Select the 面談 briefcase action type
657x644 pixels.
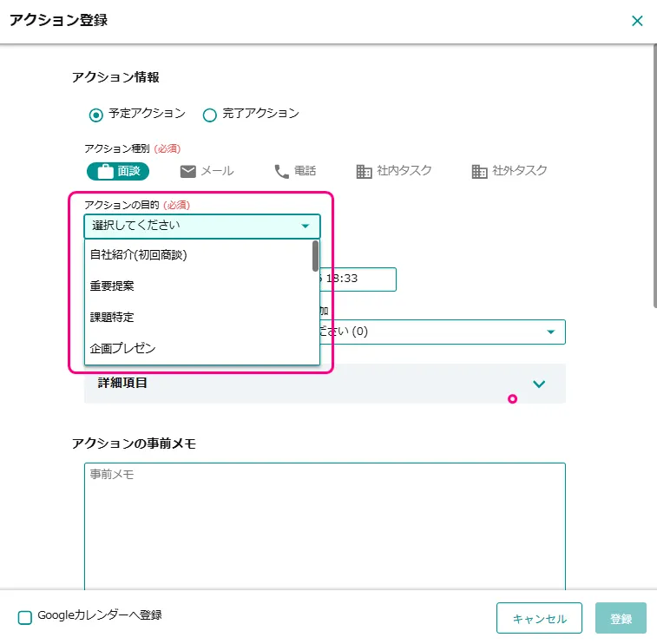(x=118, y=171)
